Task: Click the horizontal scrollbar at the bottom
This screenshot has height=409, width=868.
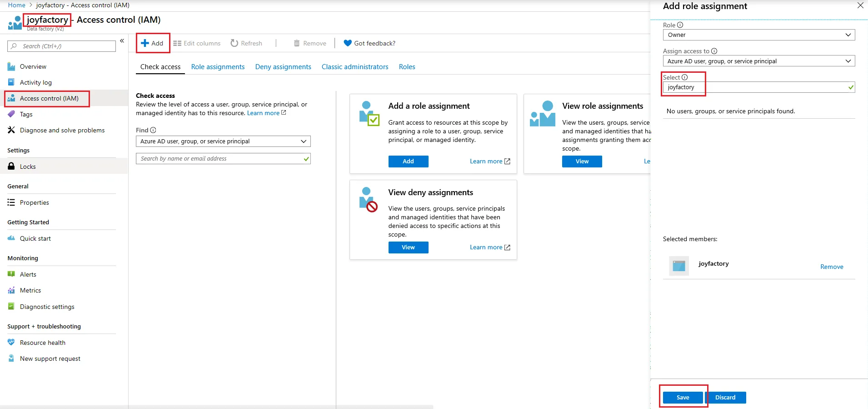Action: [216, 407]
